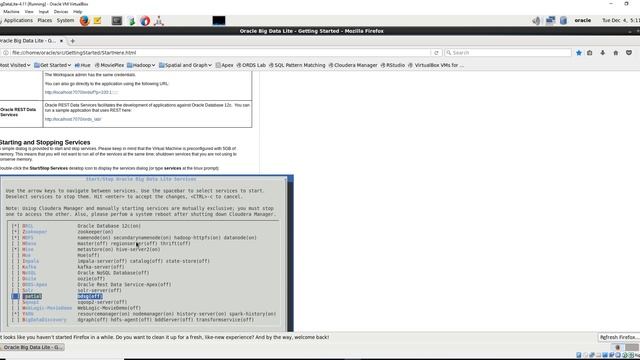This screenshot has height=360, width=640.
Task: Open the RStudio bookmark
Action: (x=392, y=65)
